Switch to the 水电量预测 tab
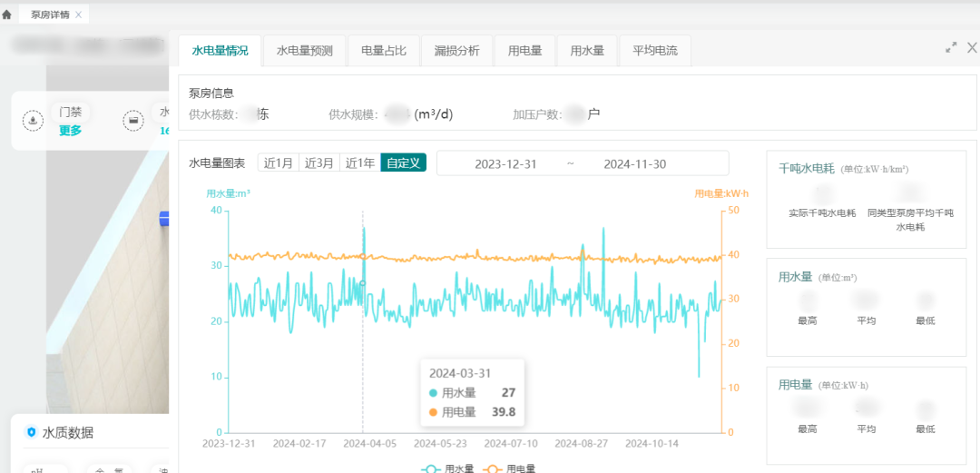980x473 pixels. (304, 51)
